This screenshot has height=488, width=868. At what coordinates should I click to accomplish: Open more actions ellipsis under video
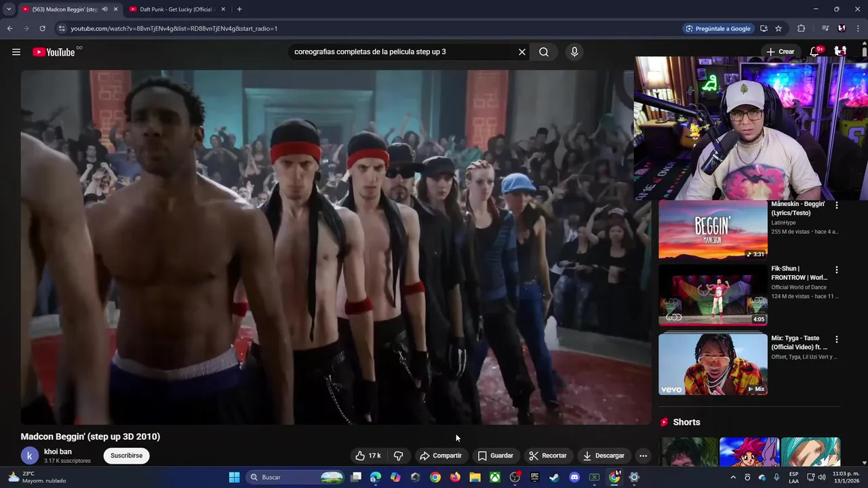click(643, 455)
